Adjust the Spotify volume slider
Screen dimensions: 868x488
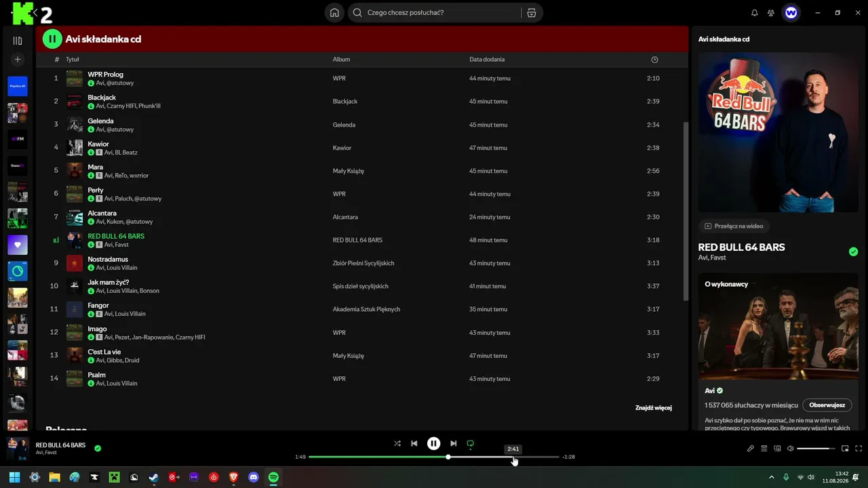tap(816, 448)
